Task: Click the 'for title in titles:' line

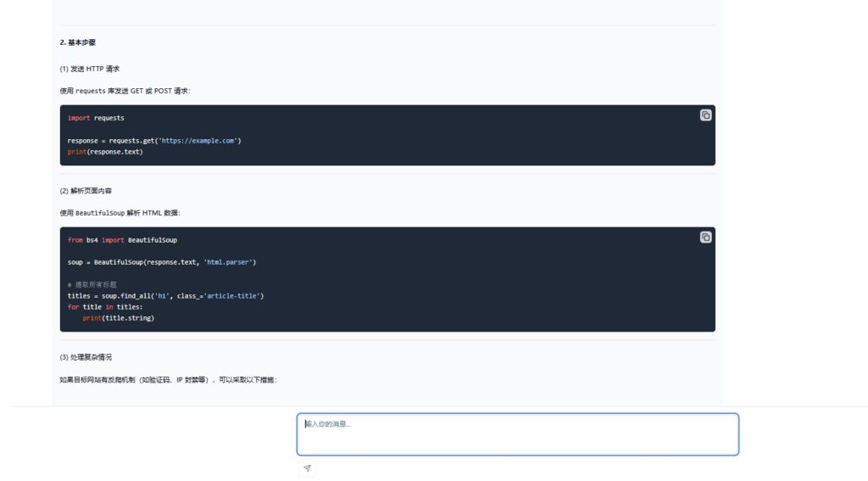Action: click(x=105, y=307)
